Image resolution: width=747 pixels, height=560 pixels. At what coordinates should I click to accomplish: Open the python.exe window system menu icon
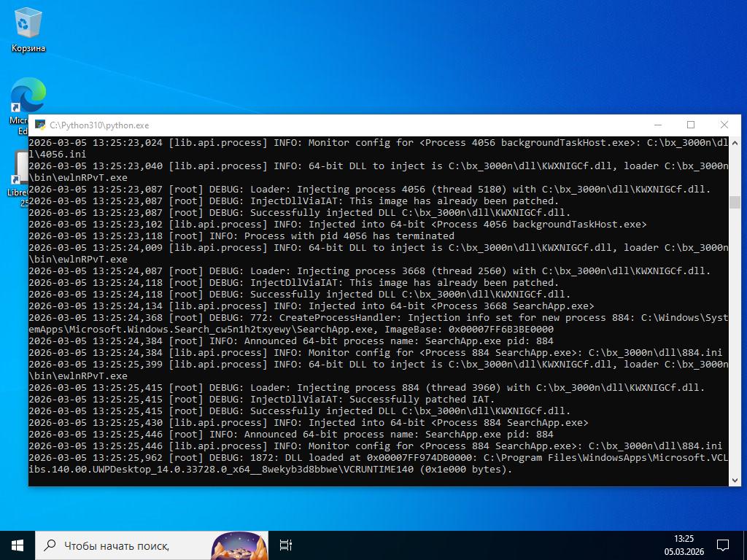[x=40, y=125]
